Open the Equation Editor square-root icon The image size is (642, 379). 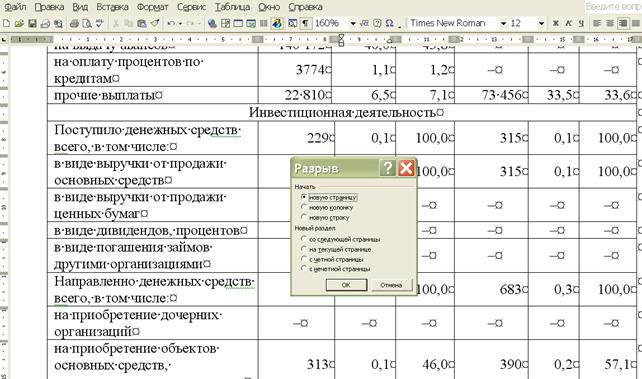pos(364,24)
